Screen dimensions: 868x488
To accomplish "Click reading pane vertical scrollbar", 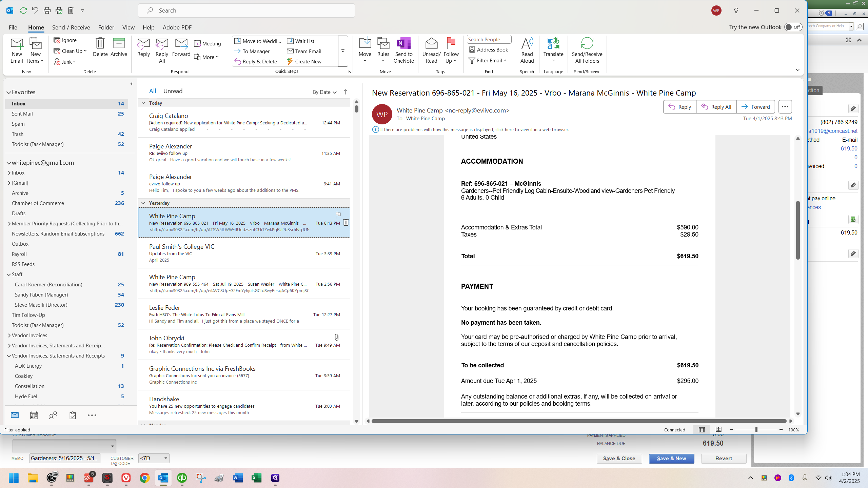I will click(798, 230).
